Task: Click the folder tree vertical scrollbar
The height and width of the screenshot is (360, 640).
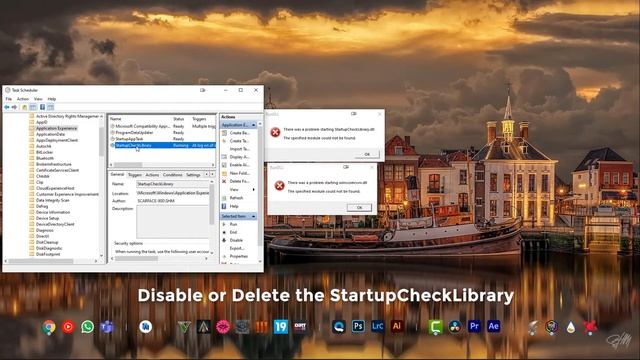Action: pyautogui.click(x=102, y=187)
